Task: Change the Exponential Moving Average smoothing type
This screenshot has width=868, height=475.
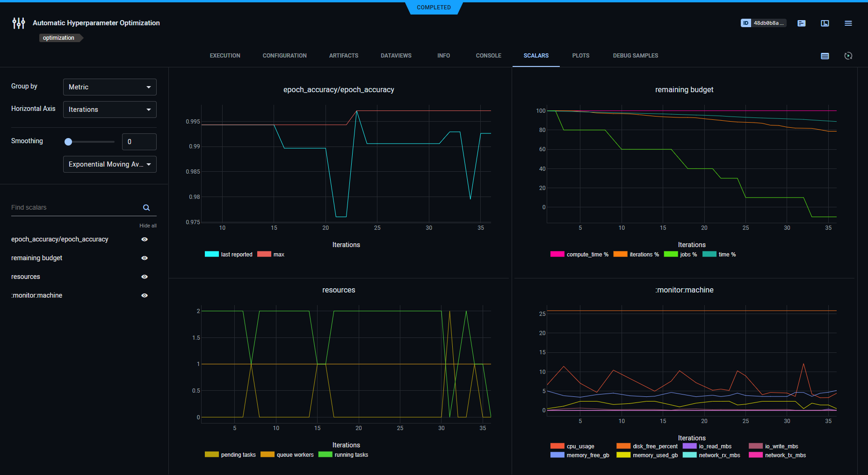Action: click(109, 164)
